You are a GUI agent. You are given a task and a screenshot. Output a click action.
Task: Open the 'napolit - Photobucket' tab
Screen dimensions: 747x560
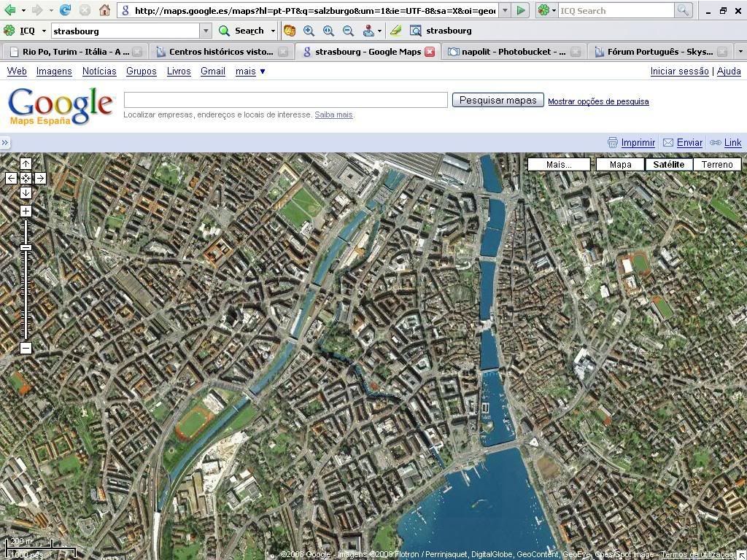507,52
